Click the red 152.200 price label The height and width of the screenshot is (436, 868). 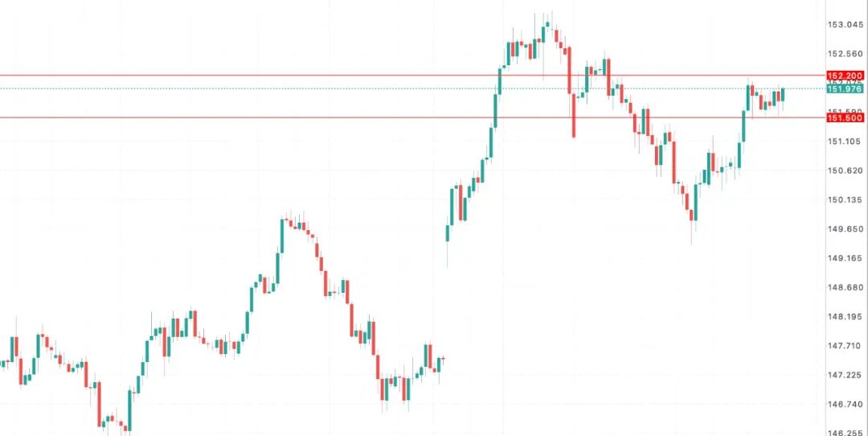pos(844,76)
